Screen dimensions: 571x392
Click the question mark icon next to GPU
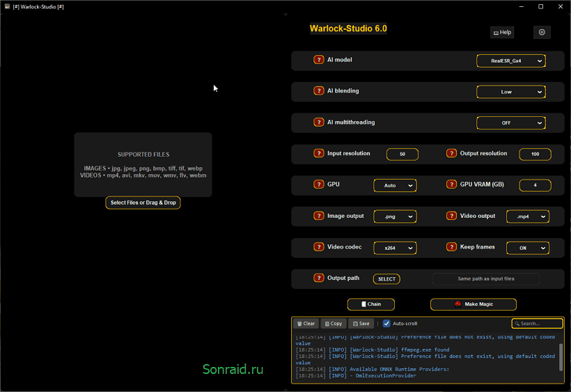(319, 185)
